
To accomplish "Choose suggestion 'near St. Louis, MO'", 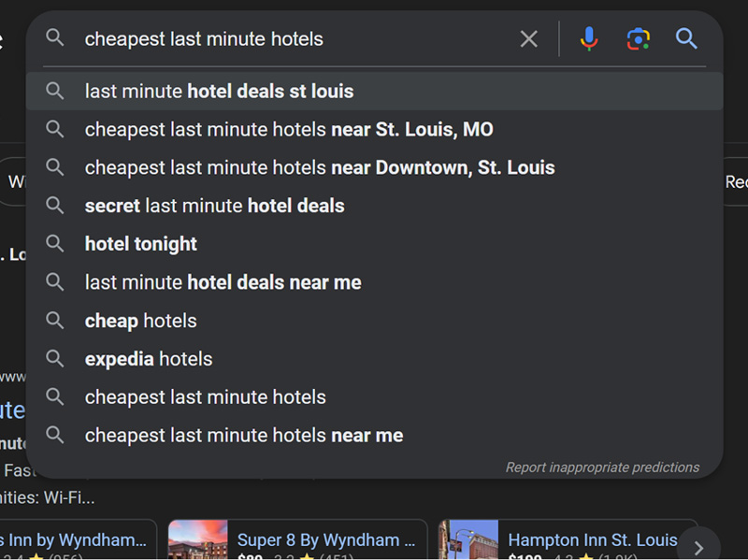I will click(289, 130).
